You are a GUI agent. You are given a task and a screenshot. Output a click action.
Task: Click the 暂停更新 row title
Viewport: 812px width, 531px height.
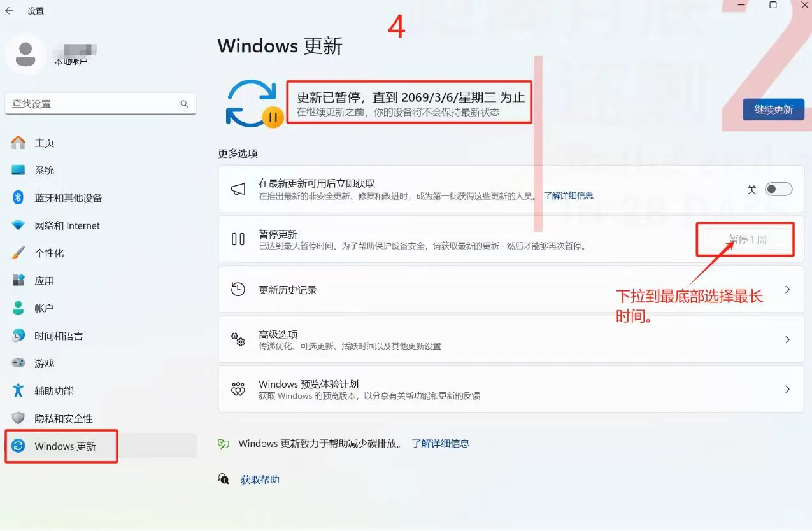pos(278,234)
